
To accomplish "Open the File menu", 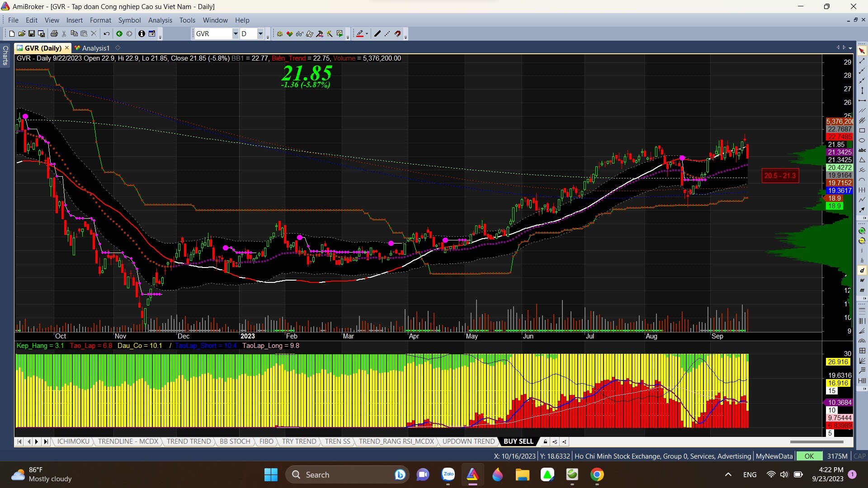I will click(x=13, y=20).
